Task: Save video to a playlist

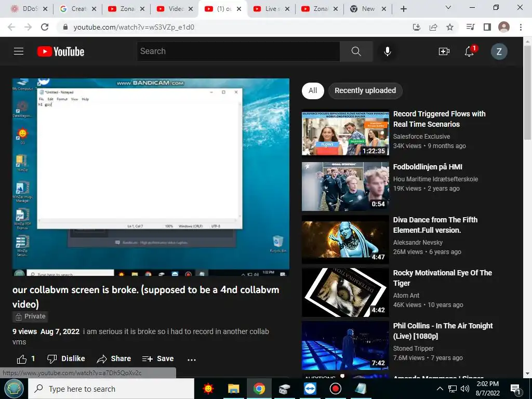Action: tap(158, 358)
